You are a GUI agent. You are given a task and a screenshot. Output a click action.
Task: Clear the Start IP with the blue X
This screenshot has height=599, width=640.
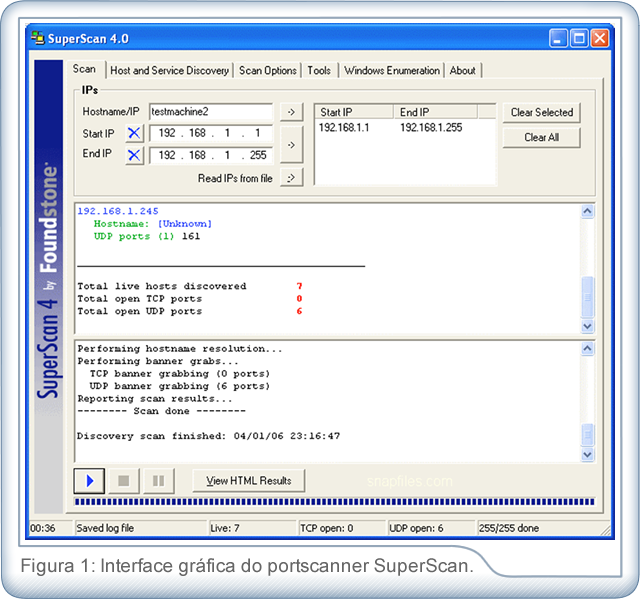(x=134, y=133)
